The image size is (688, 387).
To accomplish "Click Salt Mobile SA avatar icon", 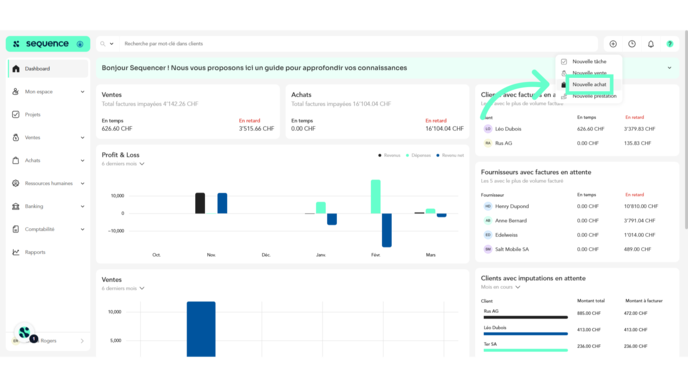I will pos(488,249).
